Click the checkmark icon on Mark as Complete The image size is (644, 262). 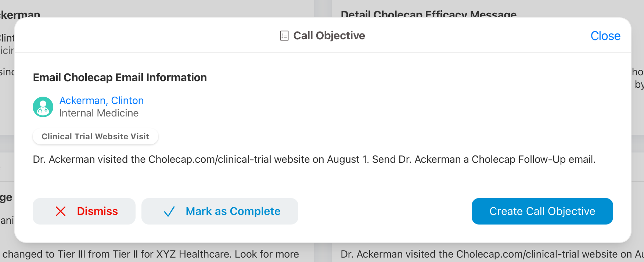(x=169, y=212)
